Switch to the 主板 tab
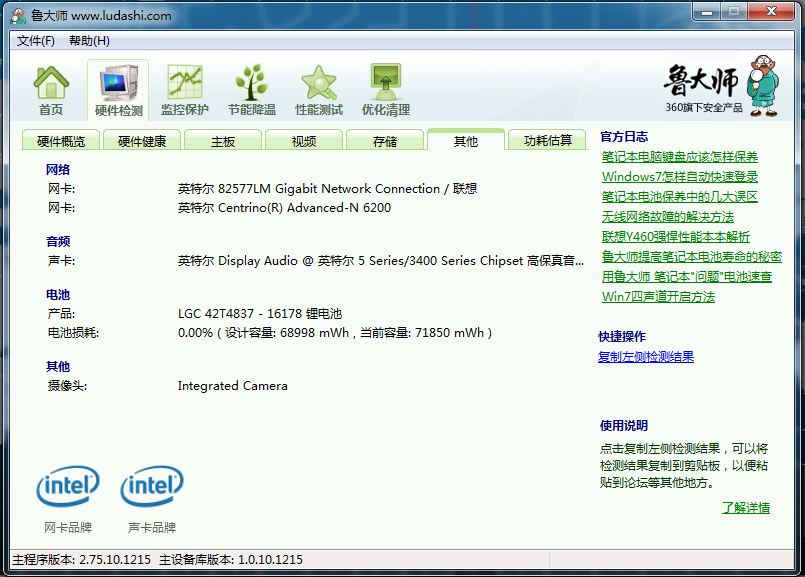Image resolution: width=805 pixels, height=577 pixels. (x=223, y=141)
